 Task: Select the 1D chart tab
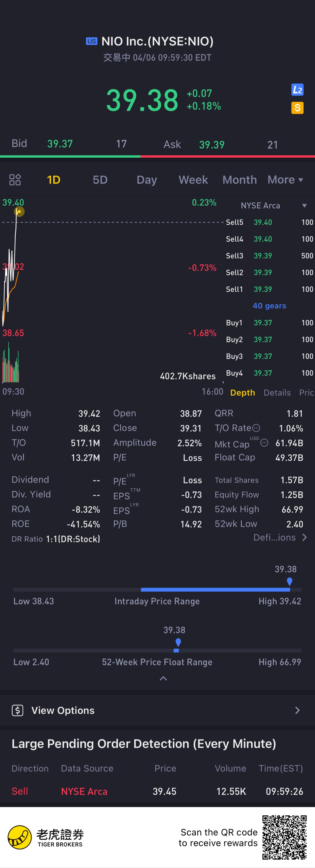[53, 180]
